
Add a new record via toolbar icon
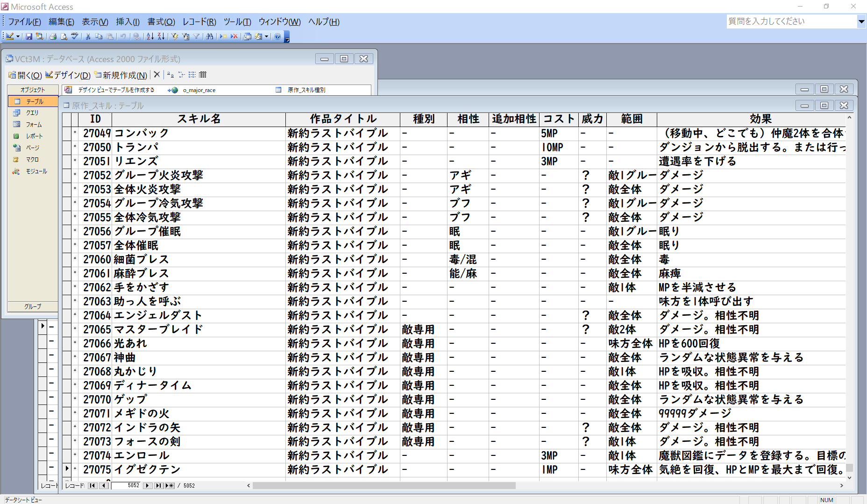[x=223, y=36]
